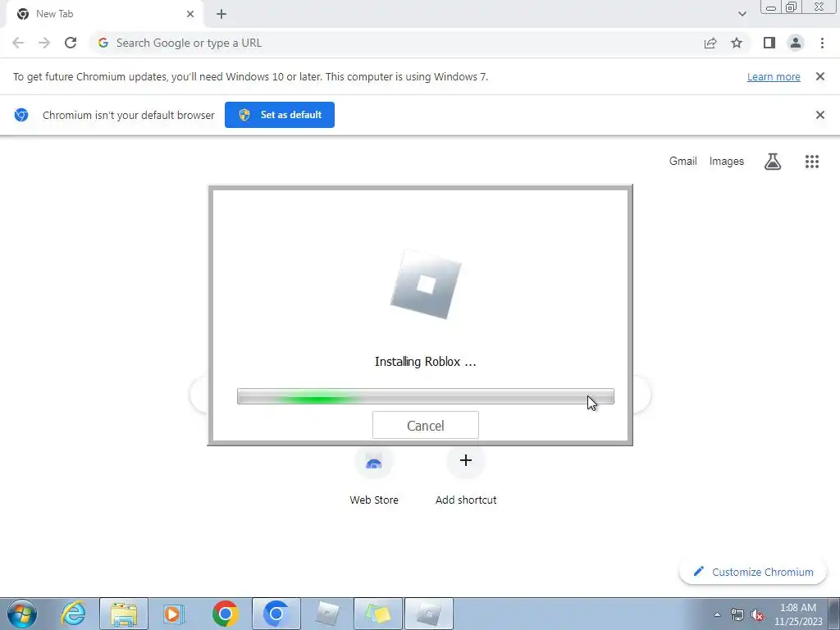This screenshot has height=630, width=840.
Task: Switch to Chromium window in taskbar
Action: pyautogui.click(x=276, y=614)
